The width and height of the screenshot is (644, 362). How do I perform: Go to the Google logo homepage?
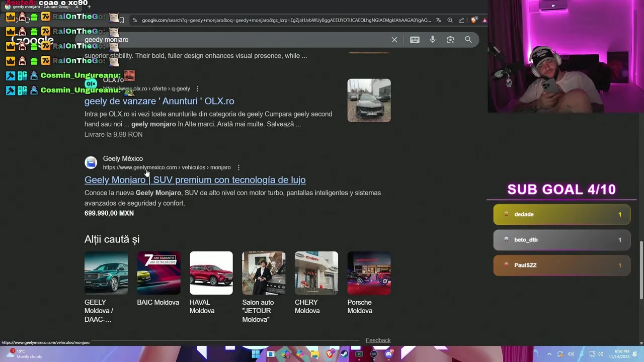(33, 40)
